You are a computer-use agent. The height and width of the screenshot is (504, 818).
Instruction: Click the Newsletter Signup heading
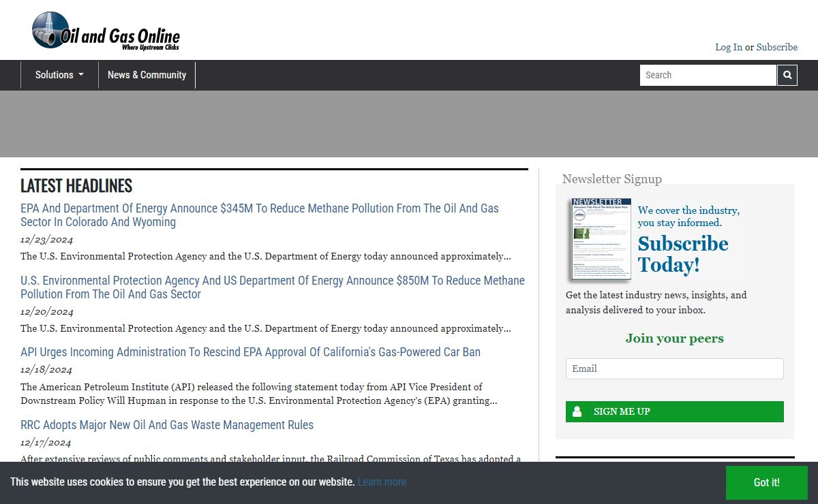point(612,179)
